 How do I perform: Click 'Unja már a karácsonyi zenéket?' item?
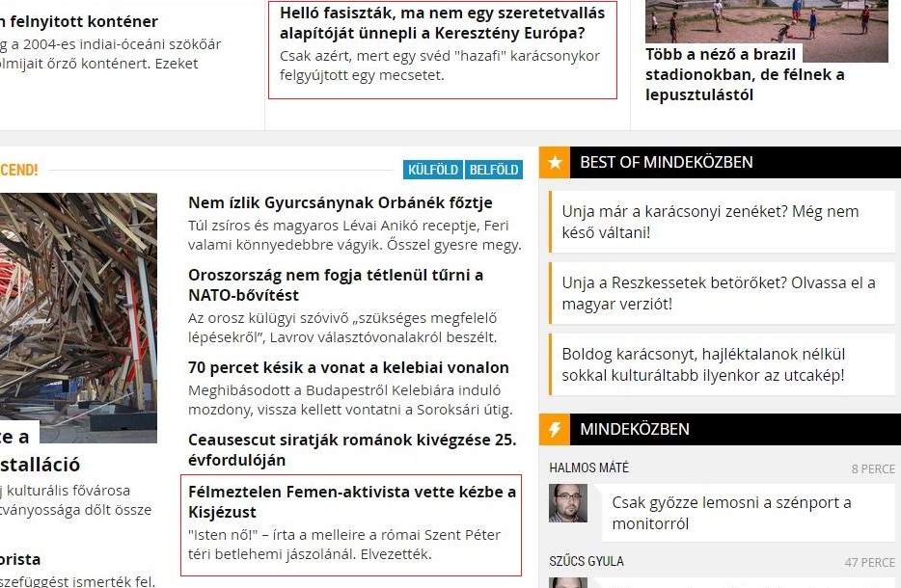(710, 222)
